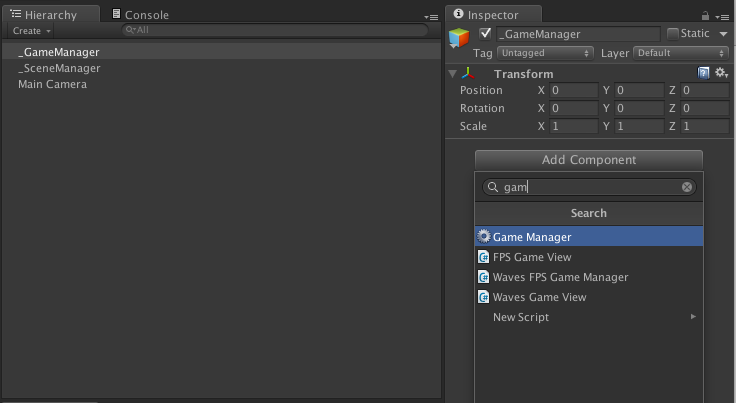The width and height of the screenshot is (736, 403).
Task: Open the Layer dropdown showing Default
Action: click(681, 53)
